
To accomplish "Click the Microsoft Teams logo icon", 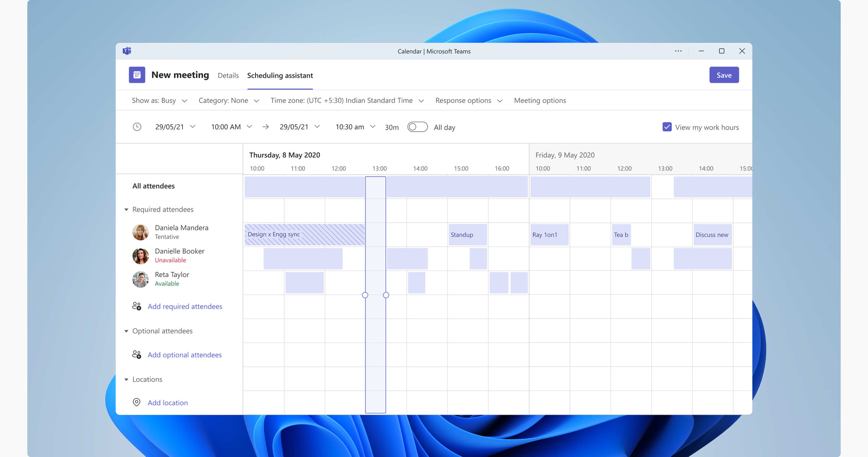I will [127, 51].
